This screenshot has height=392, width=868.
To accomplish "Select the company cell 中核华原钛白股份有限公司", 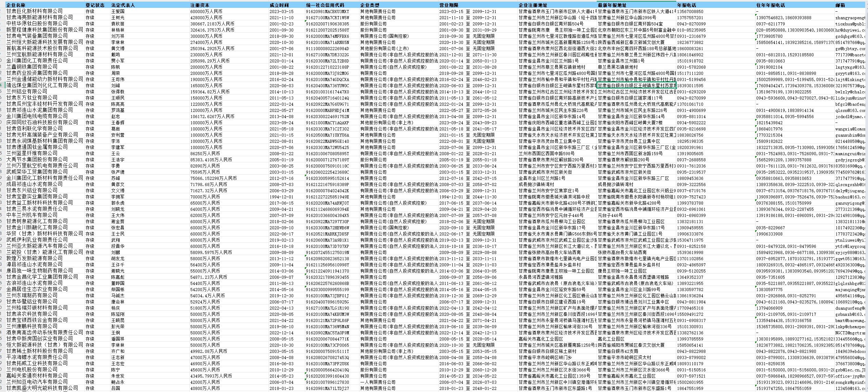I will coord(37,24).
